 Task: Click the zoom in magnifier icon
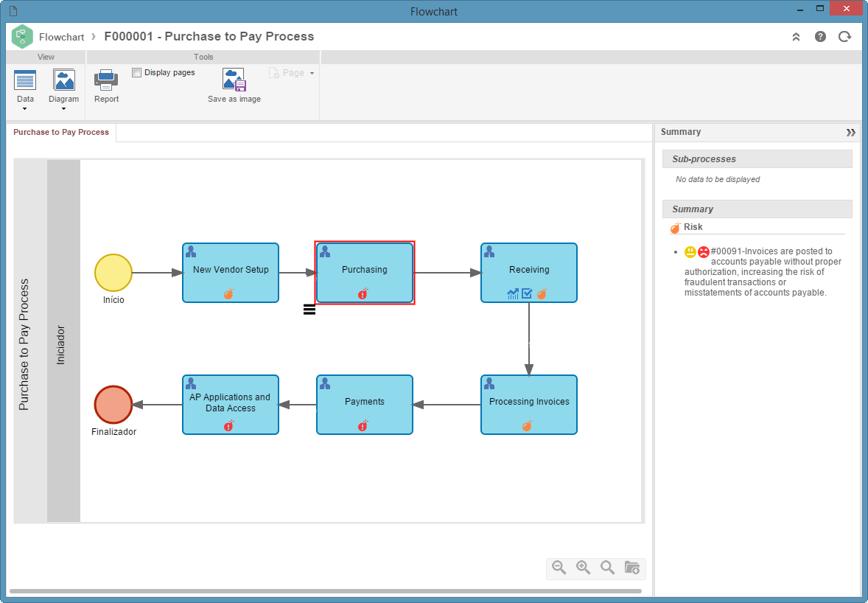584,568
